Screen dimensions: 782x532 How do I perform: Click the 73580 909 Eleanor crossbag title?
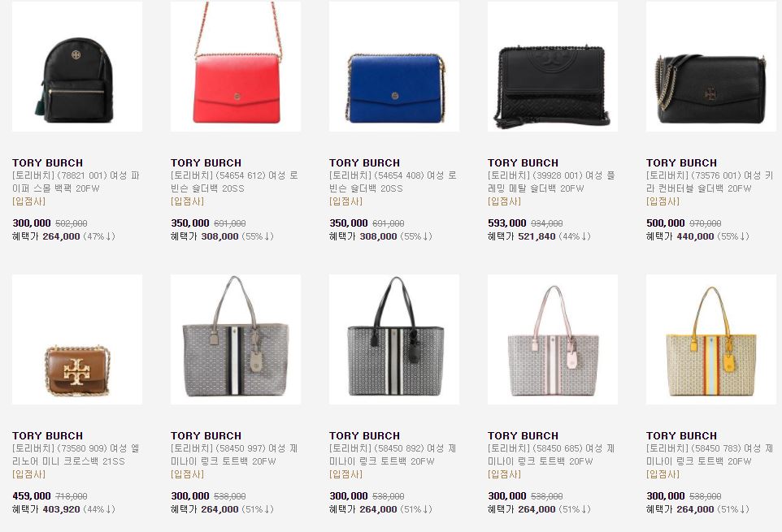click(x=76, y=455)
